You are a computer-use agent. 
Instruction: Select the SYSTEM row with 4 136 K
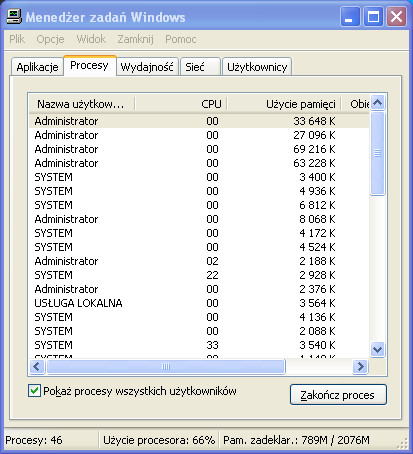tap(199, 317)
